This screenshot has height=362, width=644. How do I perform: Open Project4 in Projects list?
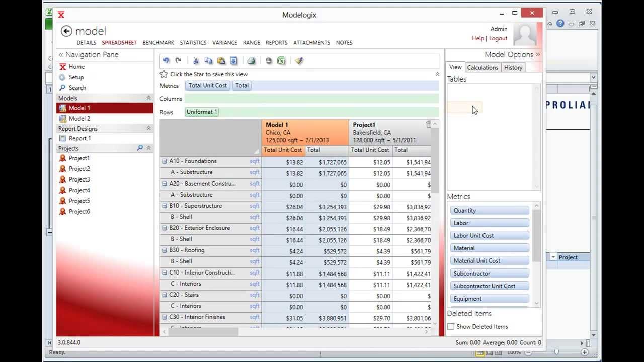(x=79, y=190)
